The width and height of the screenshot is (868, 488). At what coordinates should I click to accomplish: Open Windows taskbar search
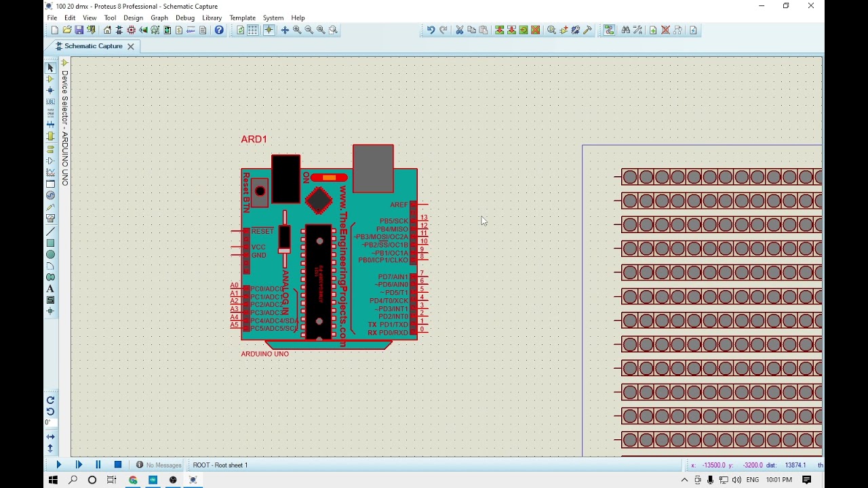[73, 480]
